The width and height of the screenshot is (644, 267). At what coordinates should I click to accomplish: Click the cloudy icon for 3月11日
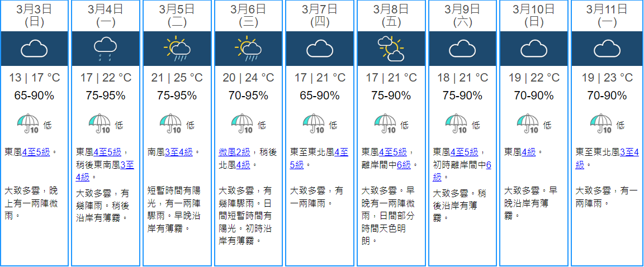(x=606, y=49)
